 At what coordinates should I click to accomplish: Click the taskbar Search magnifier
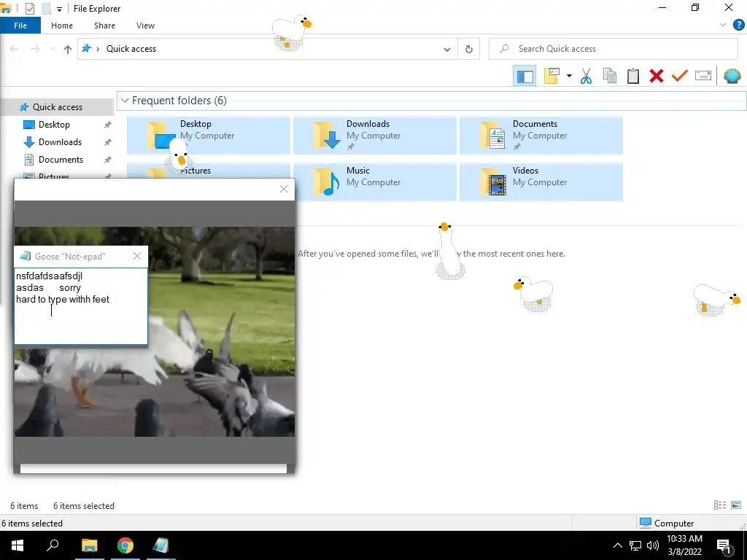tap(53, 545)
